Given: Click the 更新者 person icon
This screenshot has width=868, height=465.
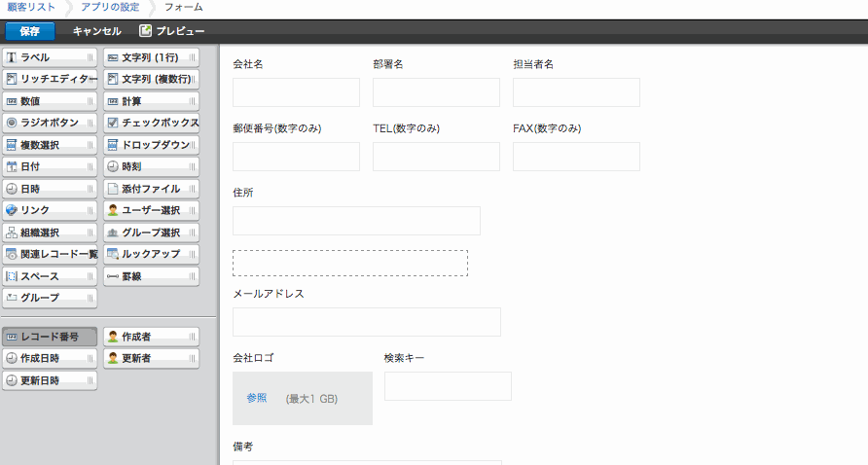Looking at the screenshot, I should point(112,358).
